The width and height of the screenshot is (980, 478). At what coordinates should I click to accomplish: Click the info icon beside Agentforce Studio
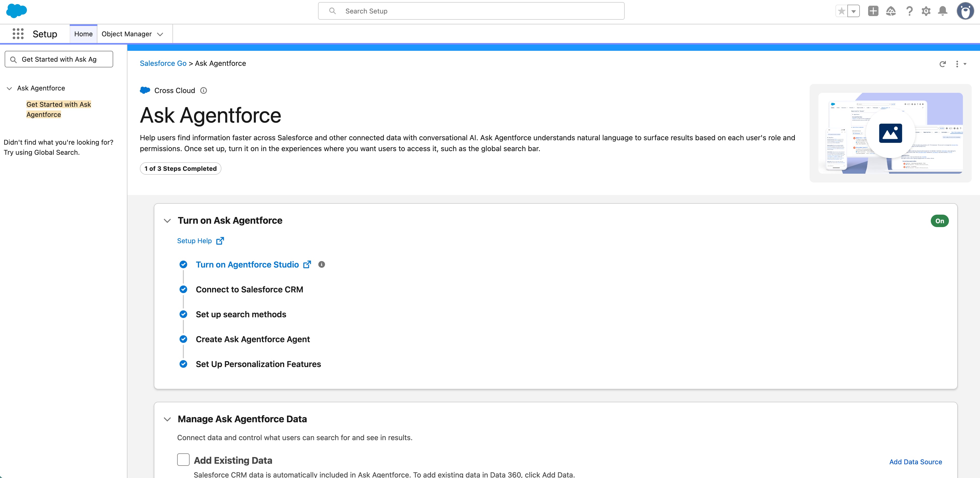(x=321, y=264)
